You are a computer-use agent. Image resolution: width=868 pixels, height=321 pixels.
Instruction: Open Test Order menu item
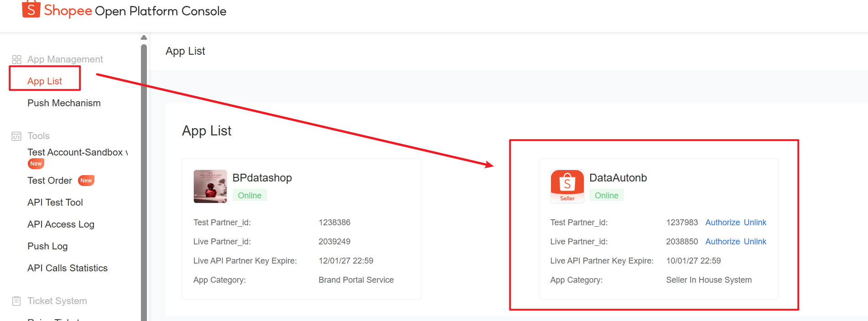pyautogui.click(x=50, y=181)
